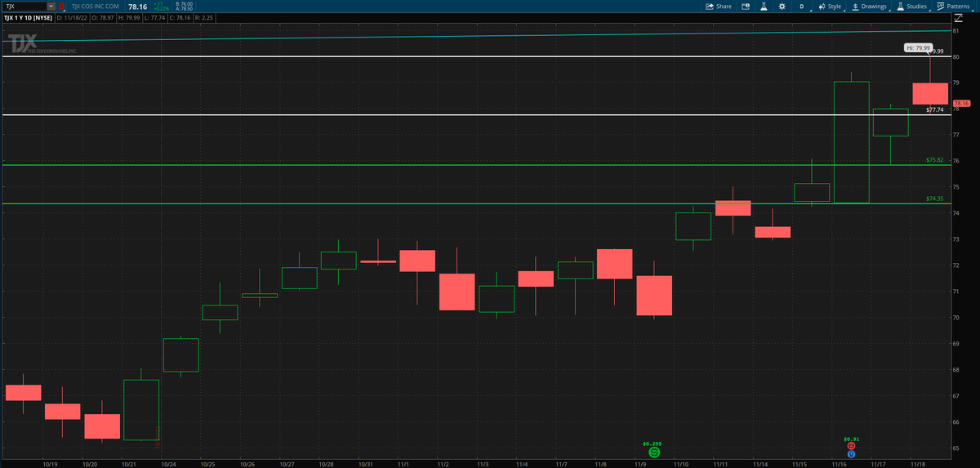Screen dimensions: 980x468
Task: Open the Patterns dropdown
Action: click(x=953, y=6)
